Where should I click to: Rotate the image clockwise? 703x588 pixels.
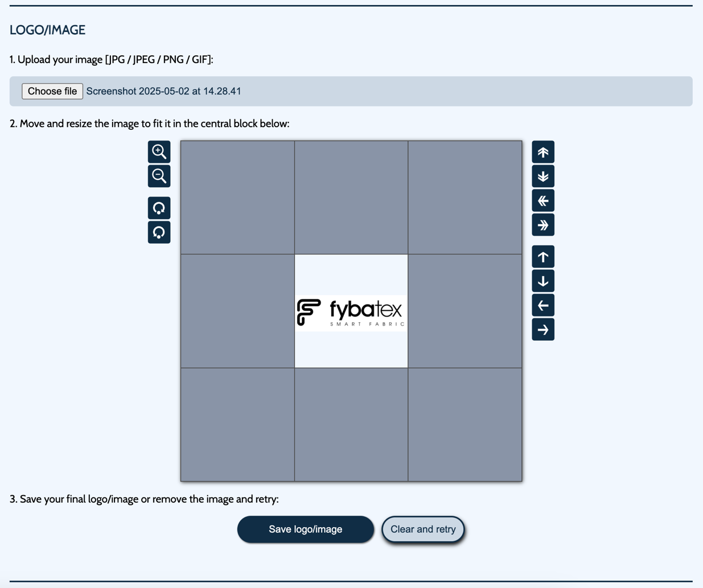159,208
